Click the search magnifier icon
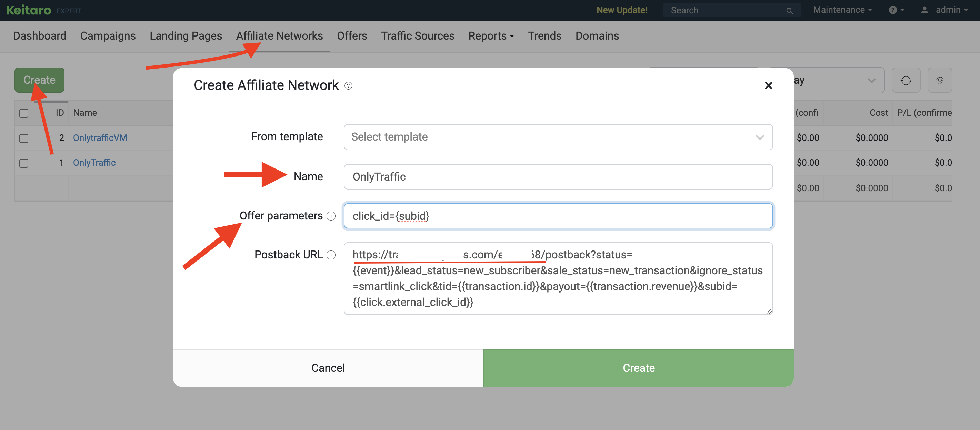This screenshot has height=430, width=980. (x=789, y=11)
